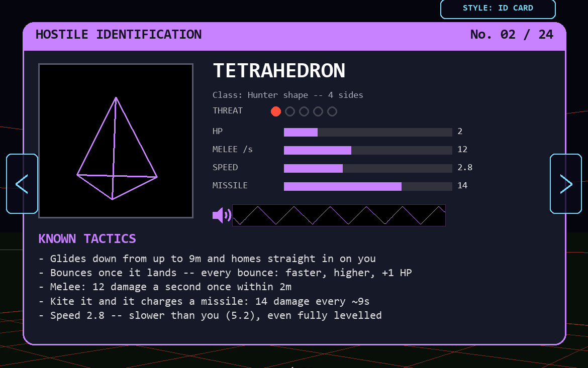Click the STYLE: ID CARD button
The height and width of the screenshot is (368, 588).
(x=498, y=8)
